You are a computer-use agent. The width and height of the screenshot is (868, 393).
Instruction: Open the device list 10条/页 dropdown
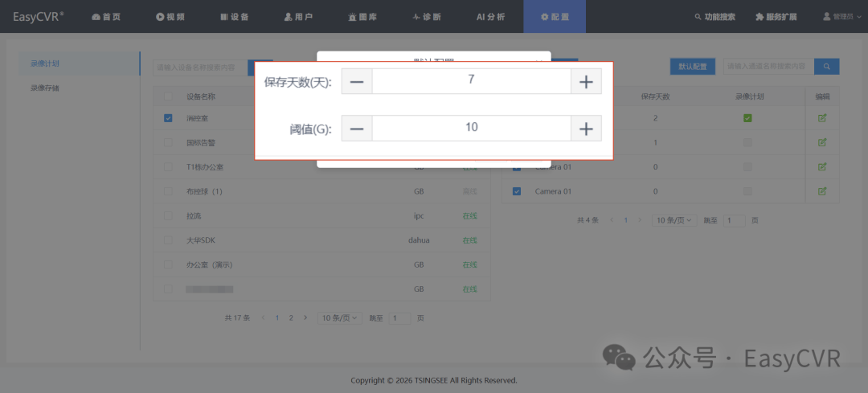point(340,317)
